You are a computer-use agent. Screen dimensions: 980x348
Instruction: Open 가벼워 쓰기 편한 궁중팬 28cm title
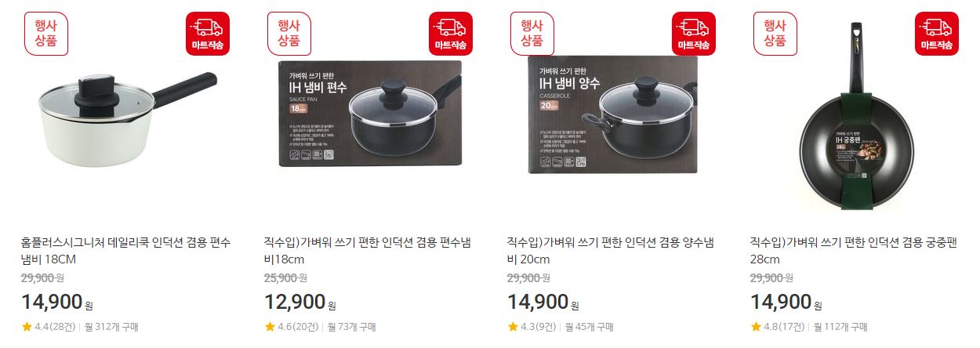coord(853,251)
